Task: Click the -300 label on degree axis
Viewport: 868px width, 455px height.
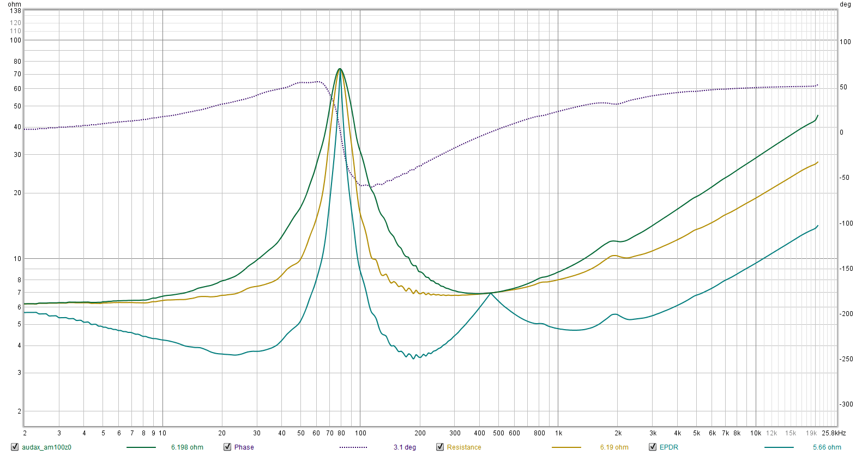Action: click(847, 404)
